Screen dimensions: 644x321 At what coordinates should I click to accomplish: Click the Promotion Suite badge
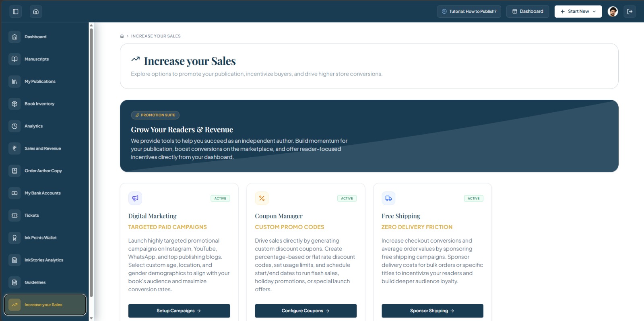click(x=155, y=115)
